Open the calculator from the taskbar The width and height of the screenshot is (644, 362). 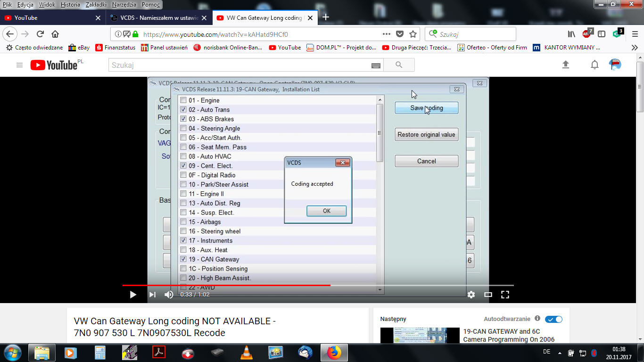tap(100, 352)
